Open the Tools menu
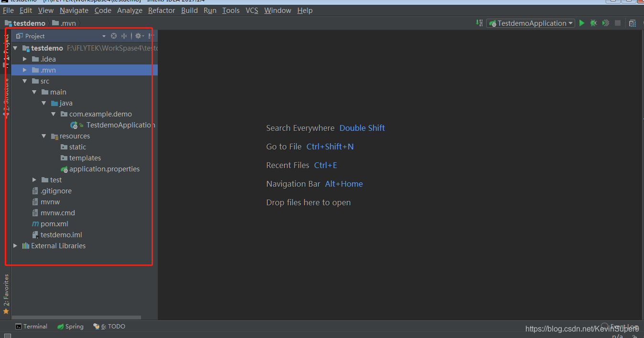This screenshot has width=644, height=338. (231, 10)
